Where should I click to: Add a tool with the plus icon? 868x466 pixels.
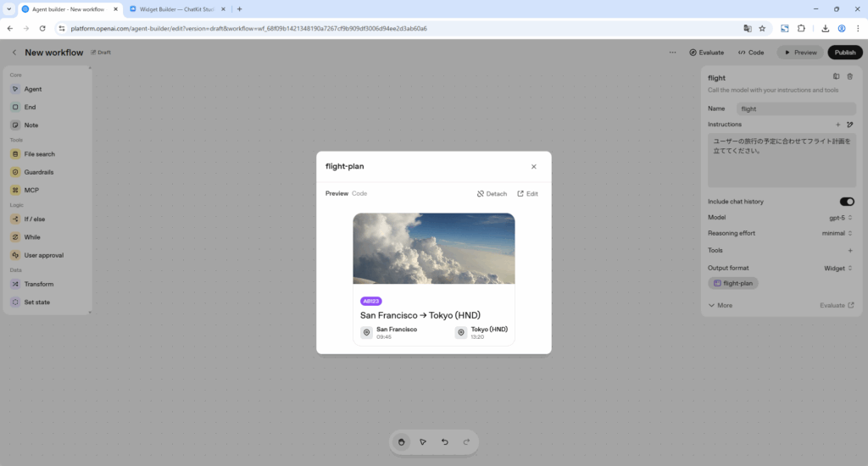coord(850,251)
